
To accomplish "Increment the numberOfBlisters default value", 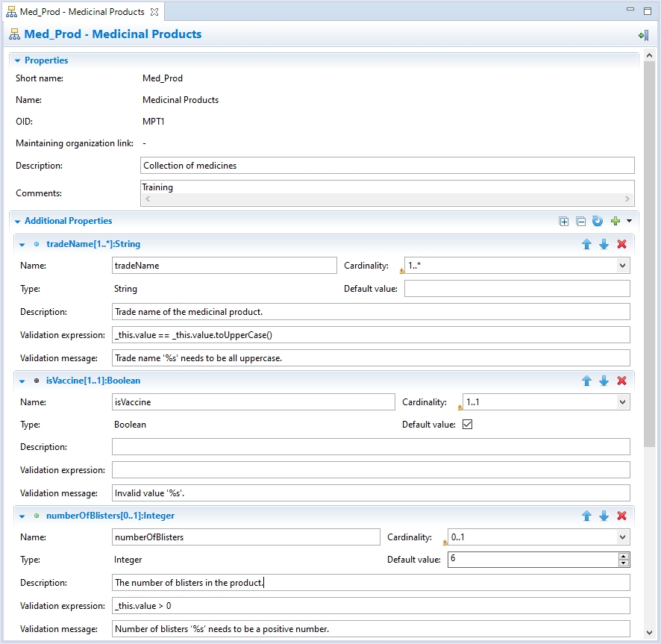I will pos(624,556).
